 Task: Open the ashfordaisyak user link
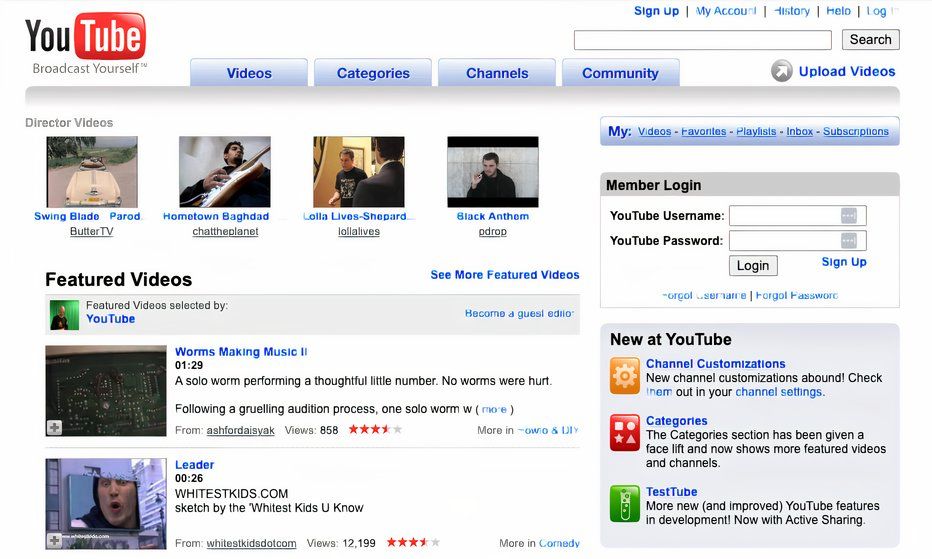(x=240, y=431)
